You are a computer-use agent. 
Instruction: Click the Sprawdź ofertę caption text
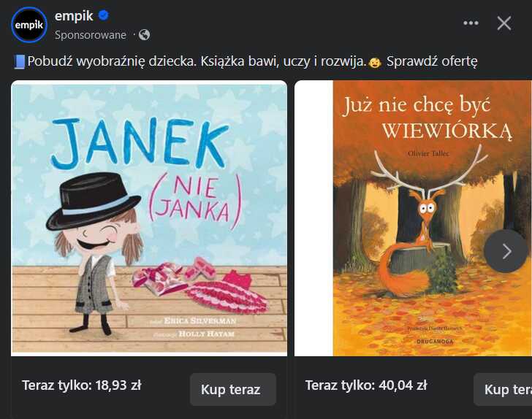(x=432, y=61)
